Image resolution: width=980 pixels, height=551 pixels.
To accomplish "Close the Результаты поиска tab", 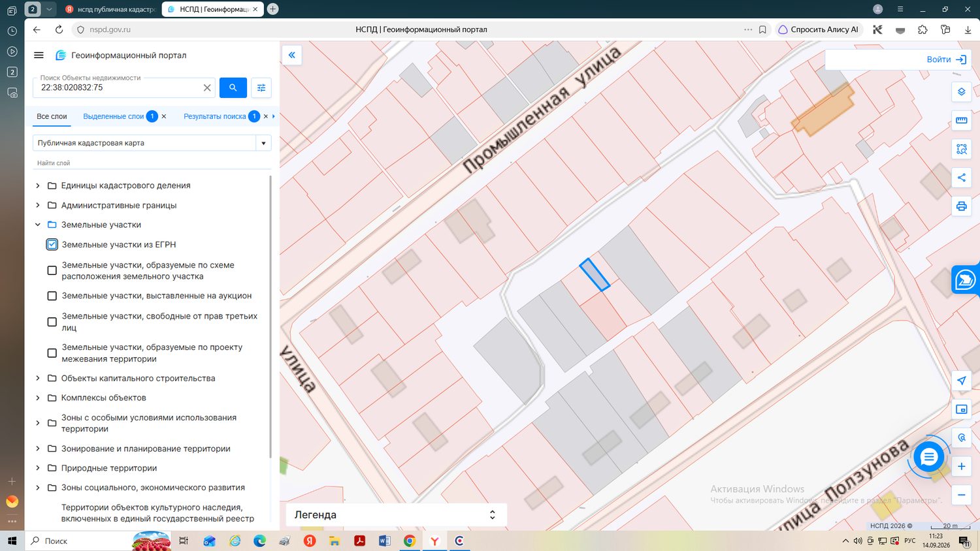I will click(266, 116).
